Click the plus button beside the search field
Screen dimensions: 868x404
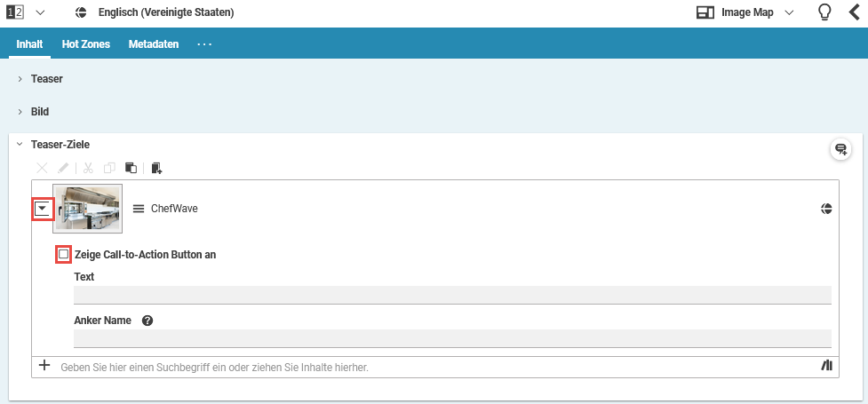(44, 365)
